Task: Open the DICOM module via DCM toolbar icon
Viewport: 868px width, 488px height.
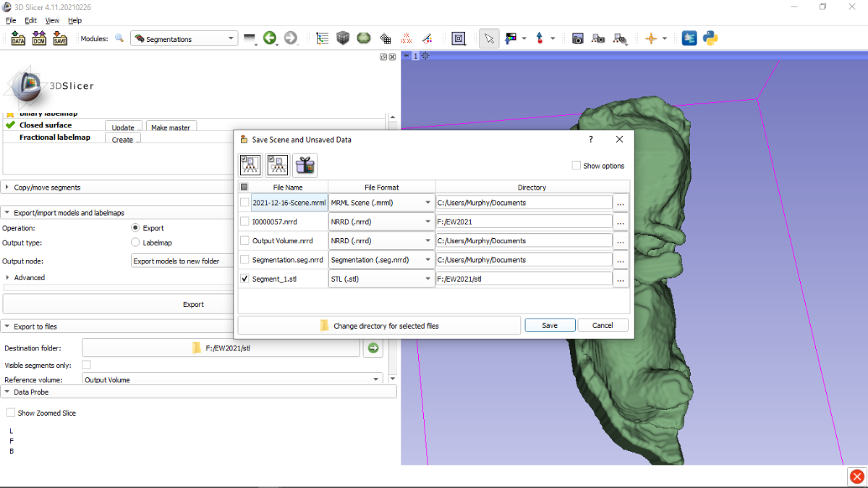Action: (x=38, y=38)
